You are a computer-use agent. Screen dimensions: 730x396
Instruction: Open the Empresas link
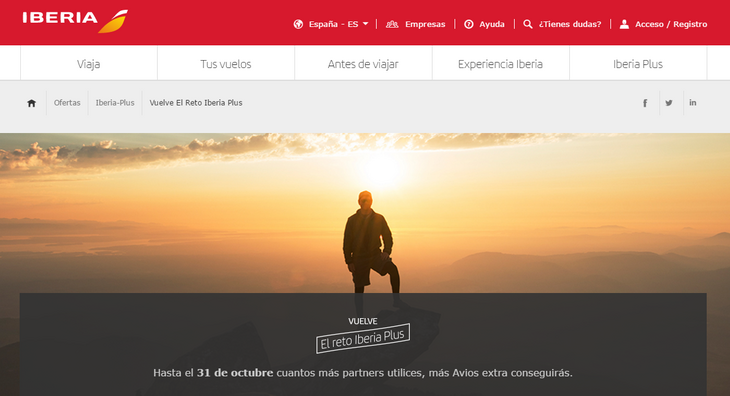[x=425, y=24]
